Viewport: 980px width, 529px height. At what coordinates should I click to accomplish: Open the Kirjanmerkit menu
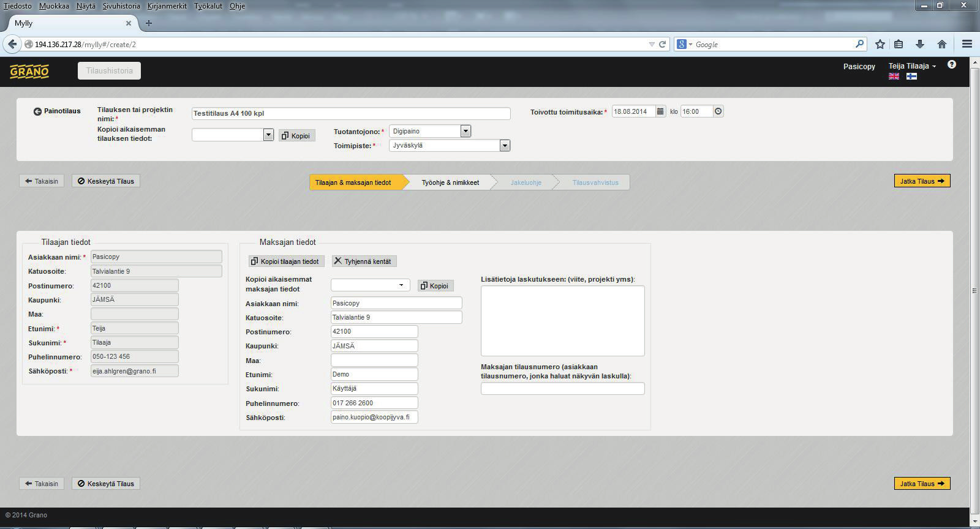(167, 6)
